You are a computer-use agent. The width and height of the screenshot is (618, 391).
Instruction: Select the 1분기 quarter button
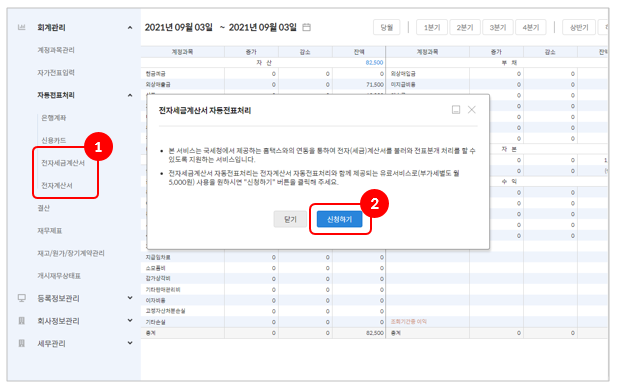432,27
